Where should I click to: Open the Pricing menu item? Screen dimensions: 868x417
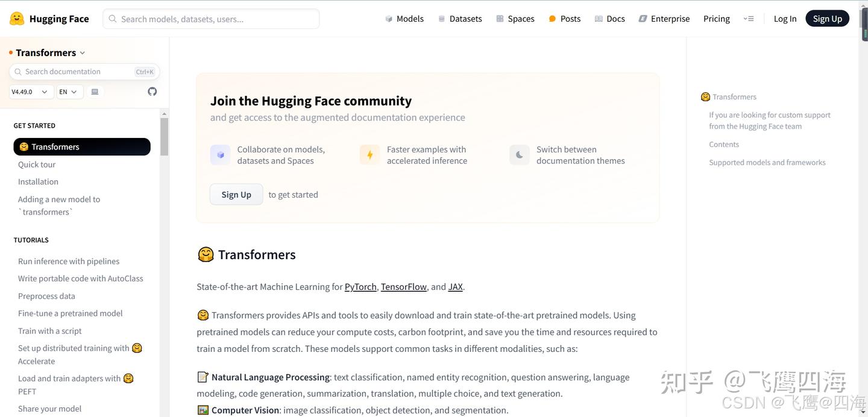(x=716, y=18)
